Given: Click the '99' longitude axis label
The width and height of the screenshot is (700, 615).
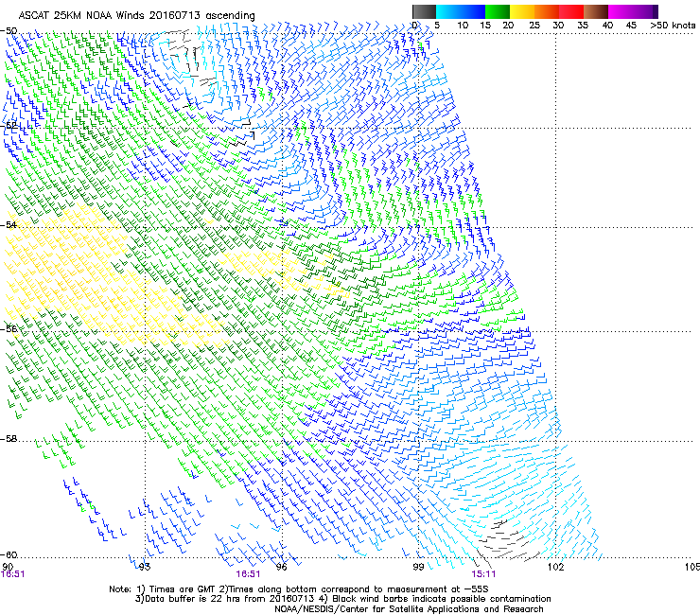Looking at the screenshot, I should [x=418, y=567].
